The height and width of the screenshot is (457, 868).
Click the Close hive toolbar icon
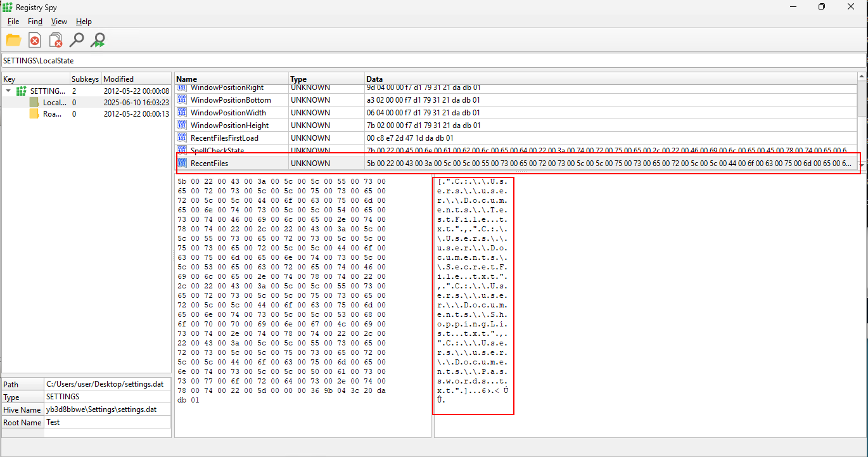click(35, 41)
